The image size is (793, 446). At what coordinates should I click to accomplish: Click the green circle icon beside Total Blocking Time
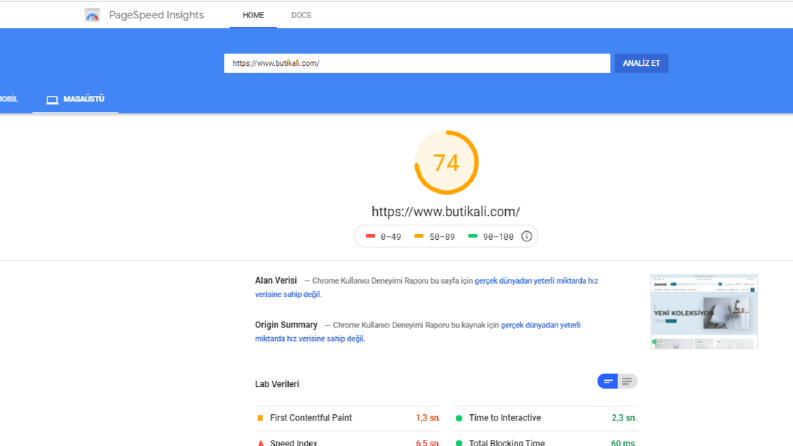[x=459, y=443]
